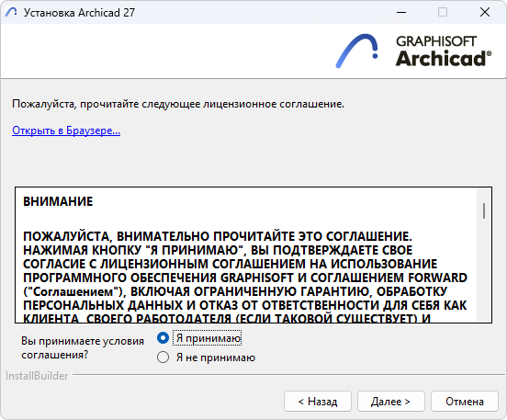This screenshot has width=507, height=420.
Task: Click the "InstallBuilder" label
Action: coord(37,376)
